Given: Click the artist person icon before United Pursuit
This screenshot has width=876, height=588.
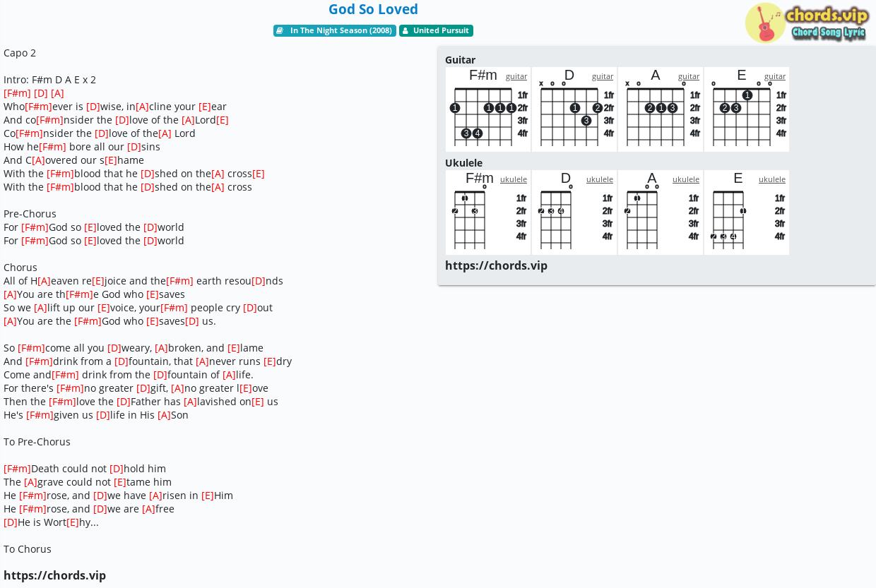Looking at the screenshot, I should pos(406,30).
